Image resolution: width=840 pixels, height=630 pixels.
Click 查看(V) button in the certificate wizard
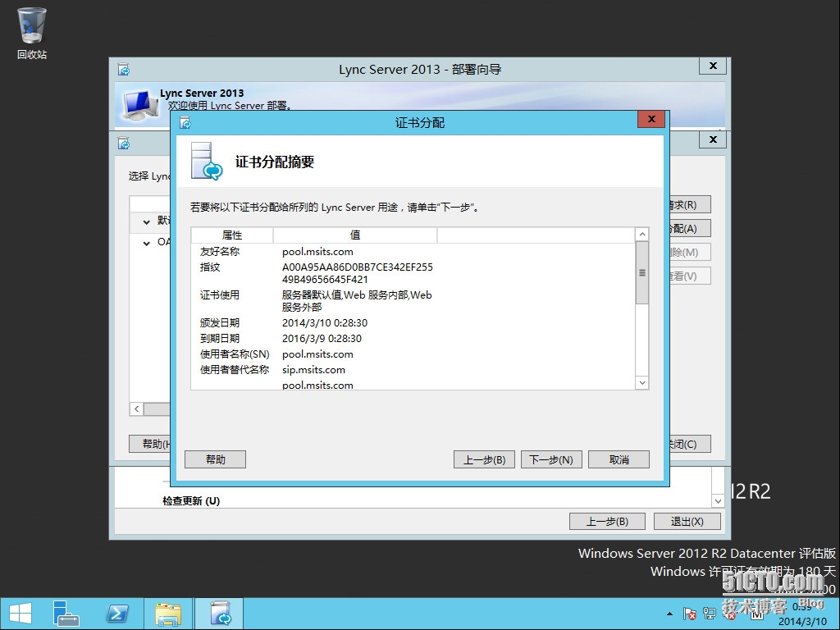point(690,276)
